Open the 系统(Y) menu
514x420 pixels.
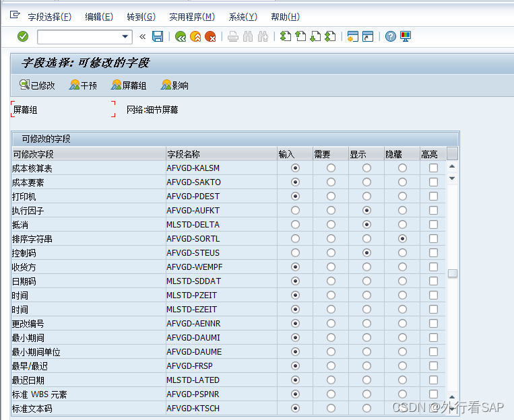(x=243, y=17)
